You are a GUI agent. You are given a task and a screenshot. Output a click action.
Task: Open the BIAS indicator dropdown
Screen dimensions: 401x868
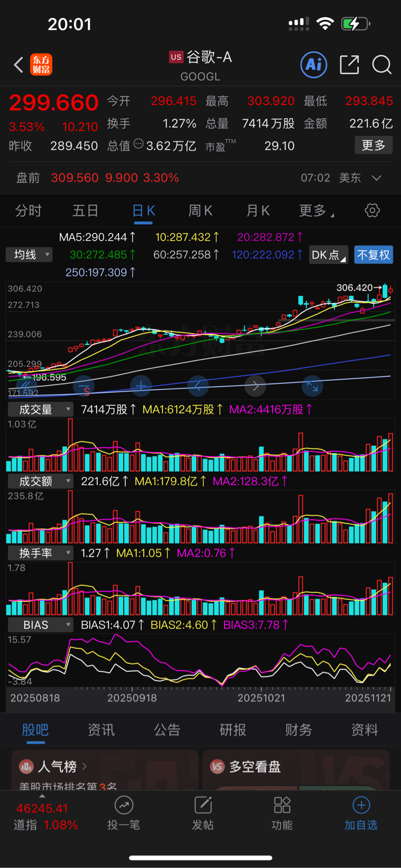coord(40,625)
